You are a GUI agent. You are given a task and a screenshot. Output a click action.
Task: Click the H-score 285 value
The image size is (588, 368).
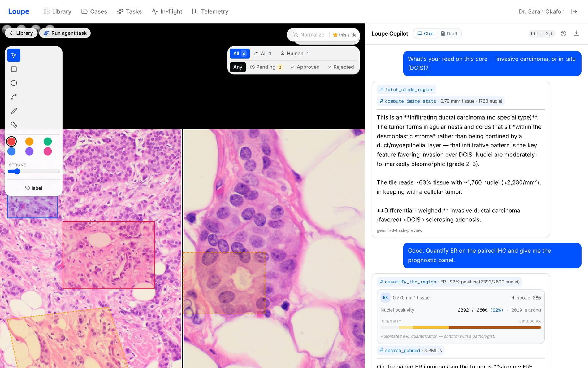point(526,298)
